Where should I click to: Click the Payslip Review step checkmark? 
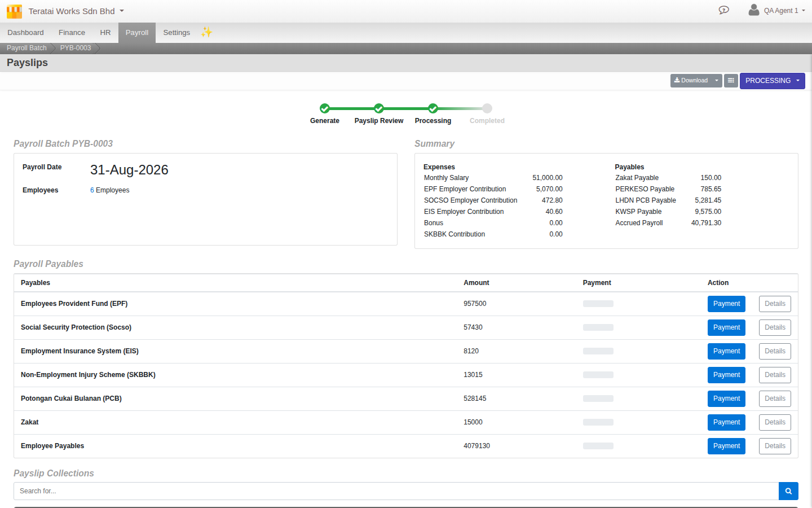coord(379,108)
